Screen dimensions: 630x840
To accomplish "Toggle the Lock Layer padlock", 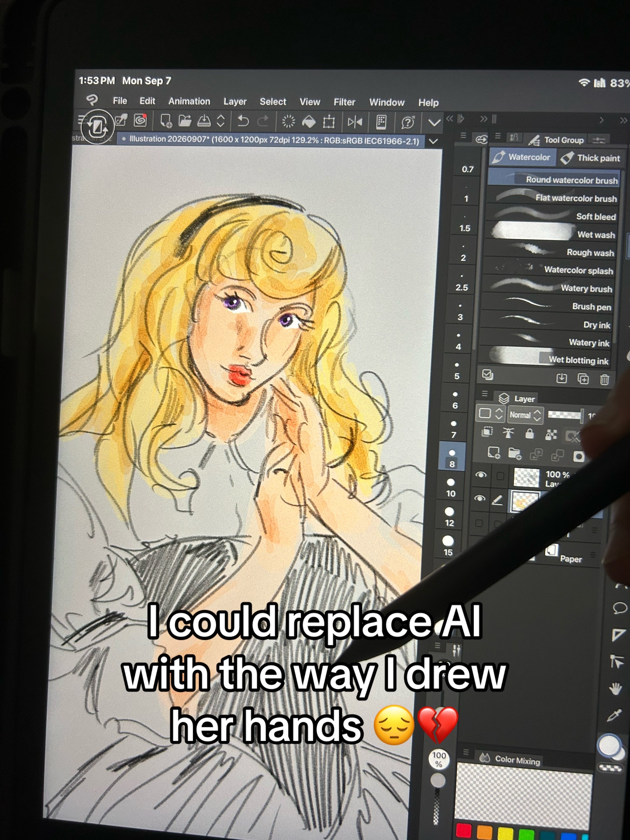I will tap(529, 433).
